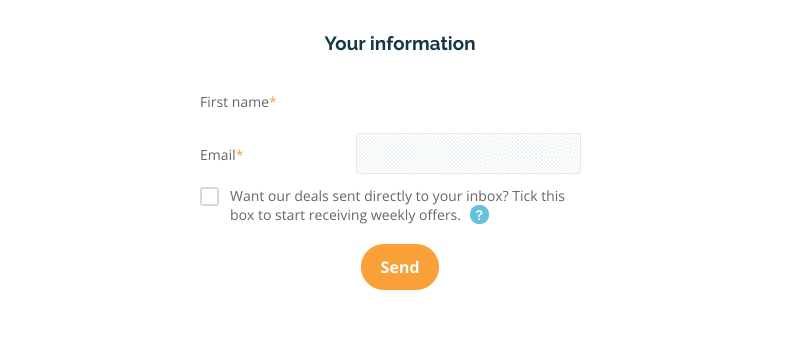Click the 'Tick this' phrase in the checkbox label
Screen dimensions: 802x361
539,196
